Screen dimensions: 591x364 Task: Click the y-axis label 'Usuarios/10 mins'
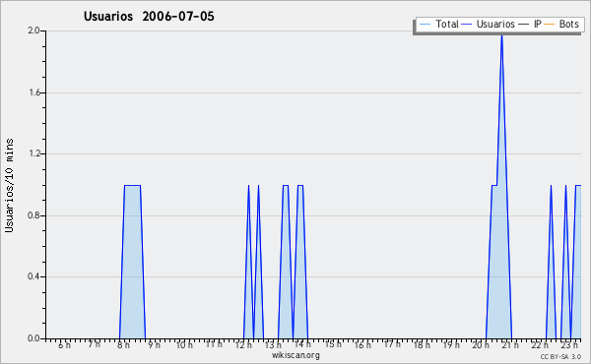coord(9,186)
